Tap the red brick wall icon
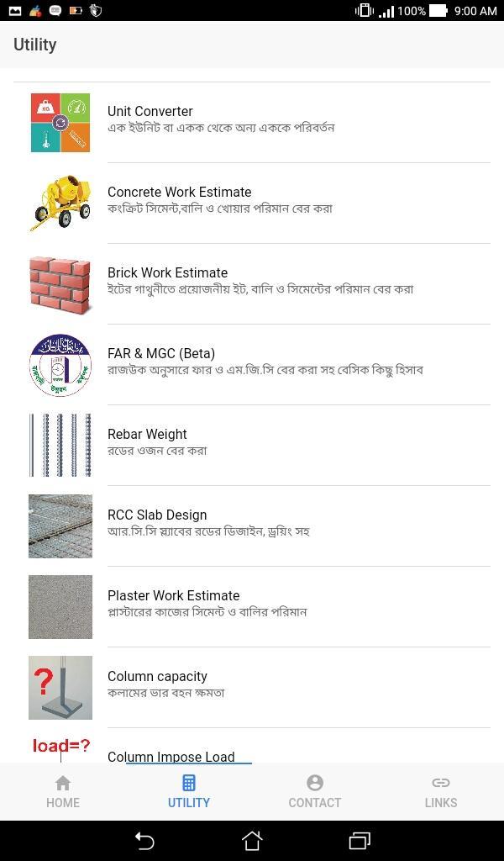This screenshot has height=861, width=504. click(60, 284)
